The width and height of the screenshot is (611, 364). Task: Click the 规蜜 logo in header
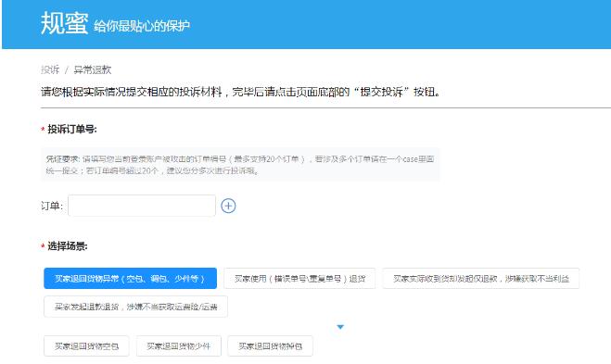tap(64, 23)
